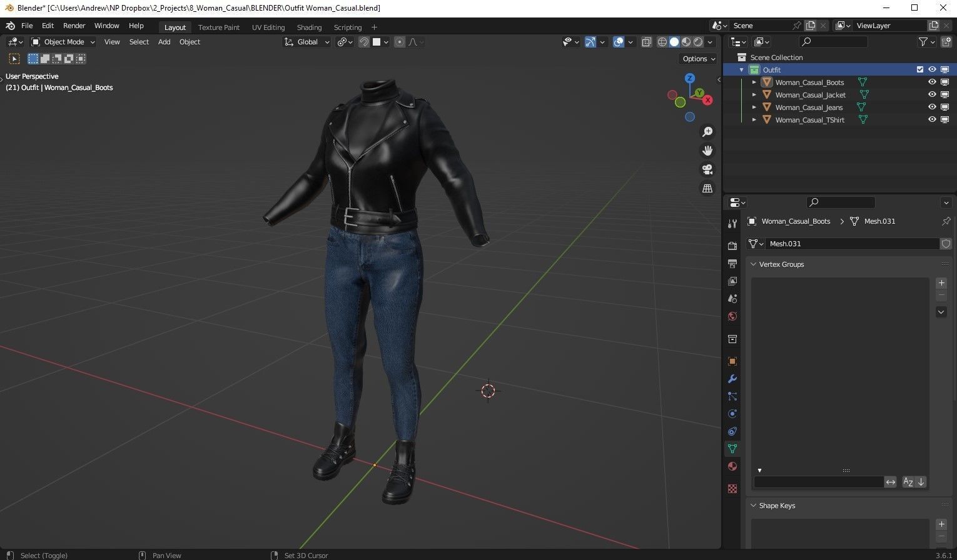Add a new shape key with plus
957x560 pixels.
pos(941,524)
